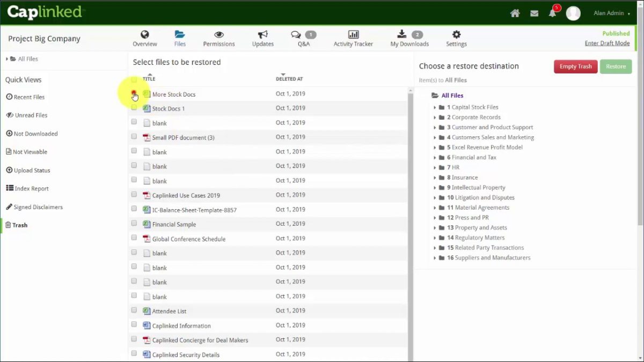Open the notifications bell icon
644x362 pixels.
552,13
